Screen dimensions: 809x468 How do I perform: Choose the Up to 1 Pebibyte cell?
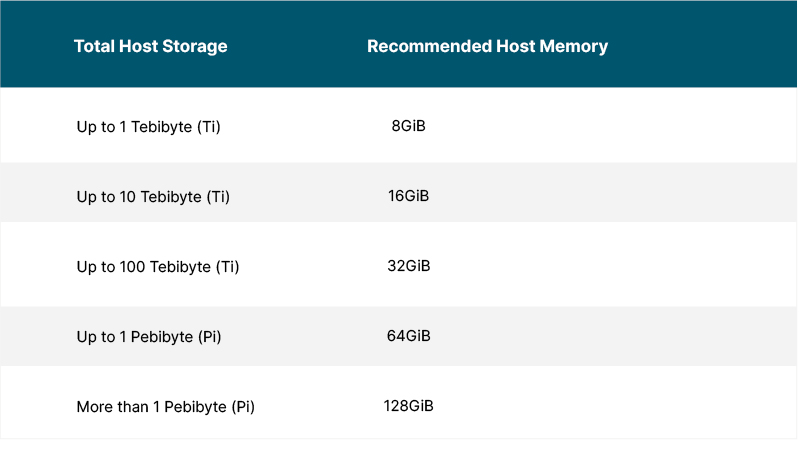click(149, 337)
